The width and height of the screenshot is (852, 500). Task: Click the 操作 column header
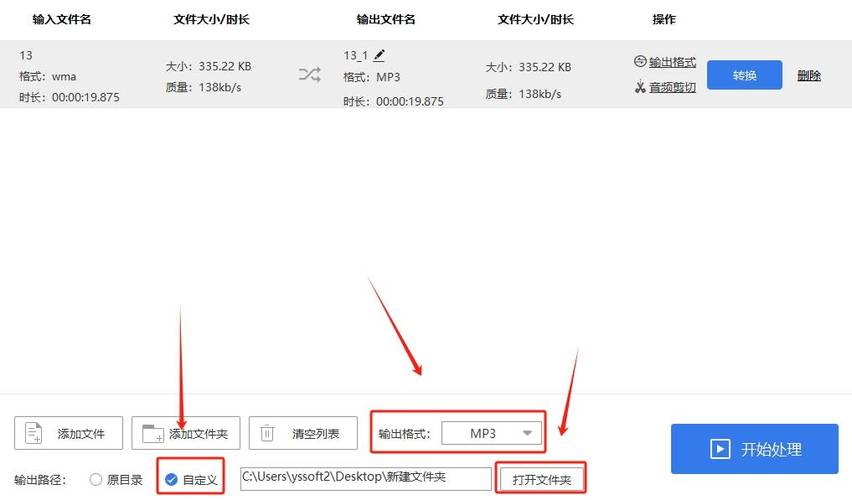(664, 19)
